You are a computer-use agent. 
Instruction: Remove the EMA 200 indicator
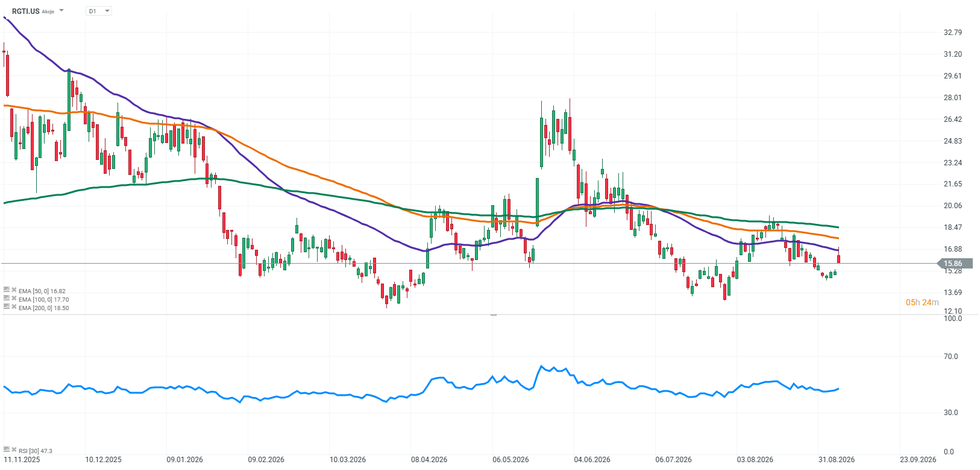point(14,307)
